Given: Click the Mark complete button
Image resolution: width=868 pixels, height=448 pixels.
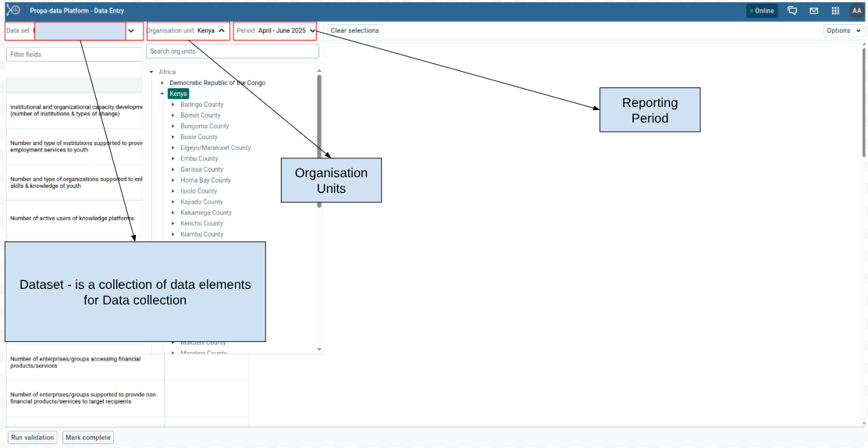Looking at the screenshot, I should coord(87,437).
